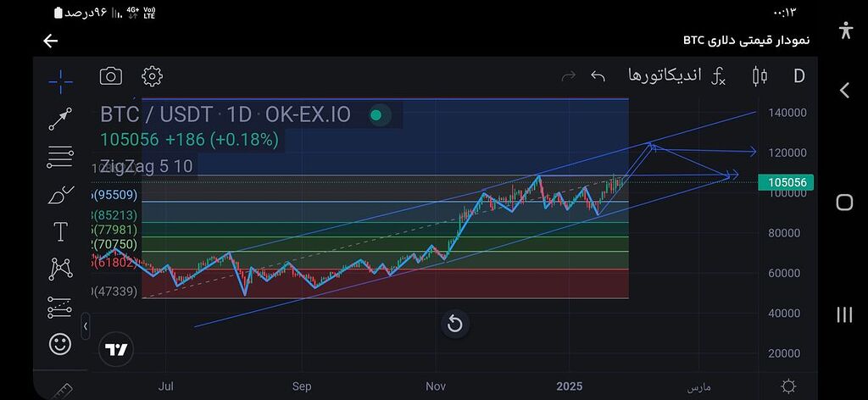Open the emoji stickers tool

pos(60,344)
